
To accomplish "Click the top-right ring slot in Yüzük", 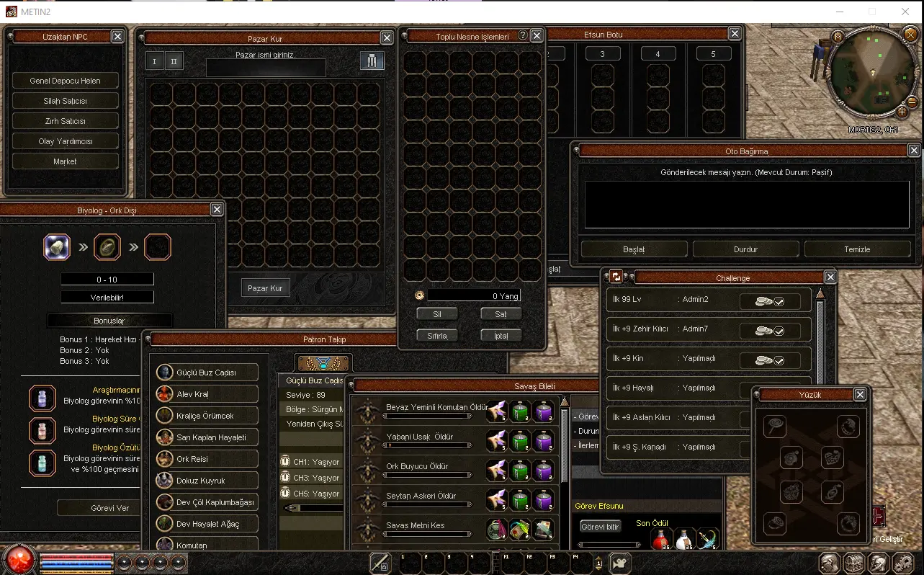I will (848, 427).
